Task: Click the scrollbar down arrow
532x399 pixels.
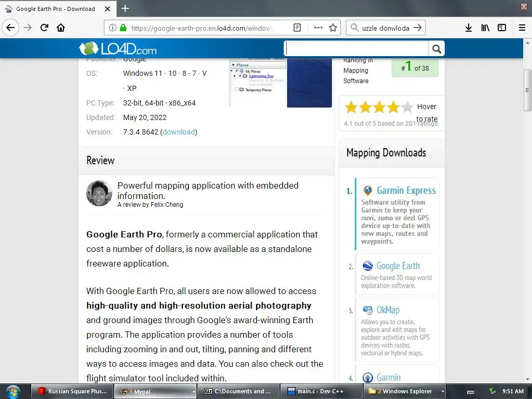Action: pos(527,379)
